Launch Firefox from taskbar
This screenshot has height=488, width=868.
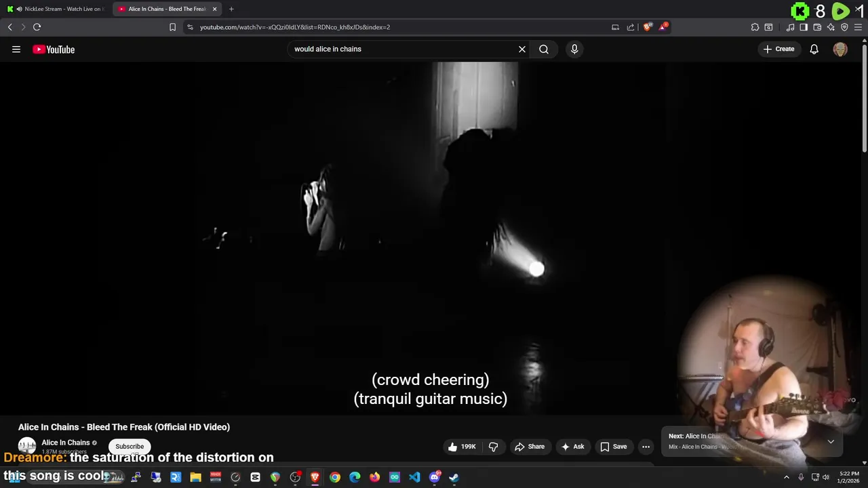click(374, 477)
